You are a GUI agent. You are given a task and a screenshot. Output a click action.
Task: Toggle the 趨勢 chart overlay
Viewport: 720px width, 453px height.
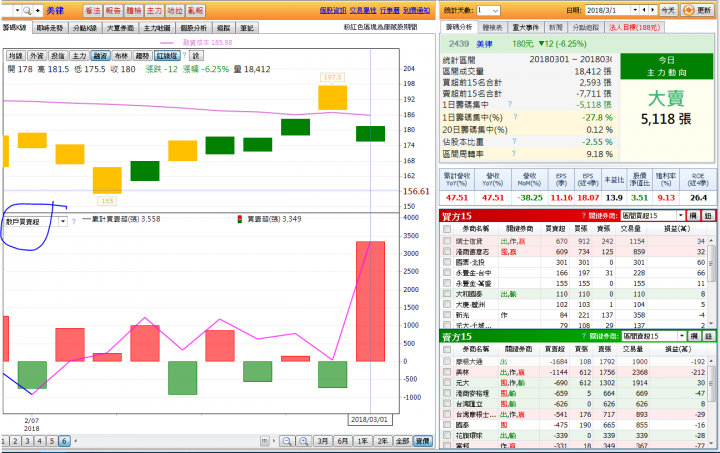click(x=142, y=56)
